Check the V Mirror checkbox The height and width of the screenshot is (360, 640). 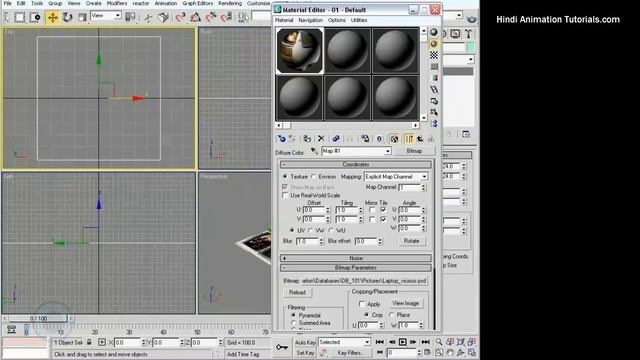372,220
